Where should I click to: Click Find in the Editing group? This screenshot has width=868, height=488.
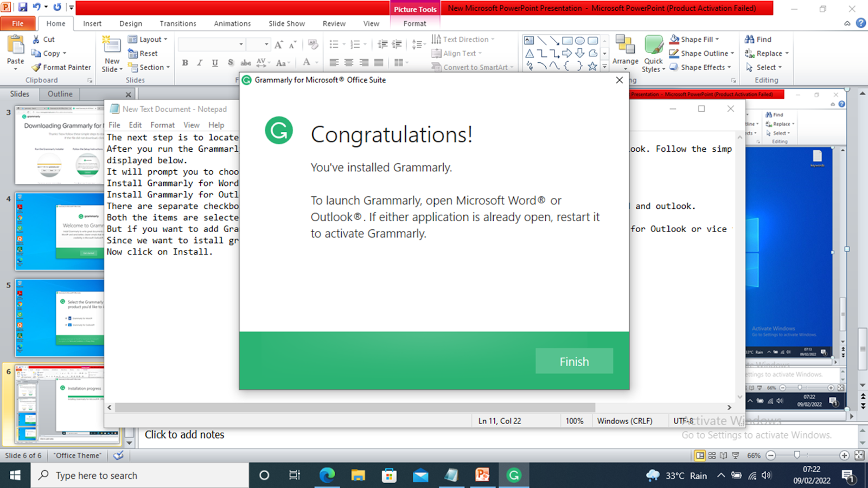(x=758, y=39)
